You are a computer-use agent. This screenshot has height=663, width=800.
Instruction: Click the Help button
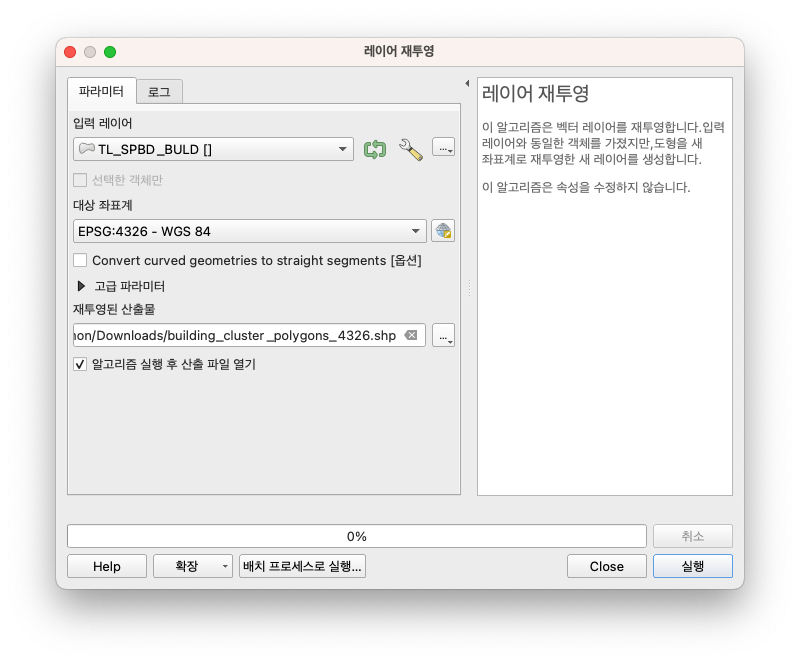[x=107, y=567]
